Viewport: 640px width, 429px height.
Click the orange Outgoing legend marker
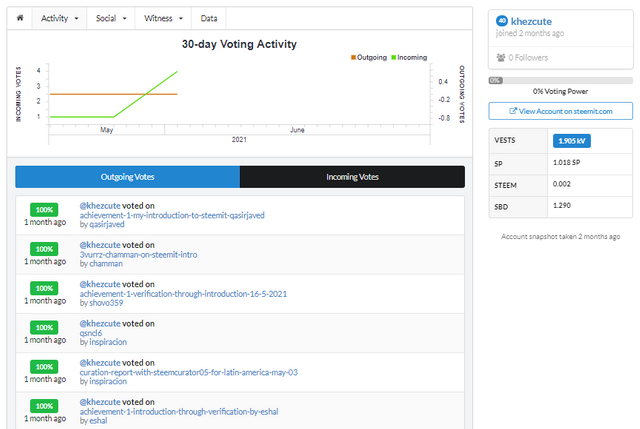353,58
